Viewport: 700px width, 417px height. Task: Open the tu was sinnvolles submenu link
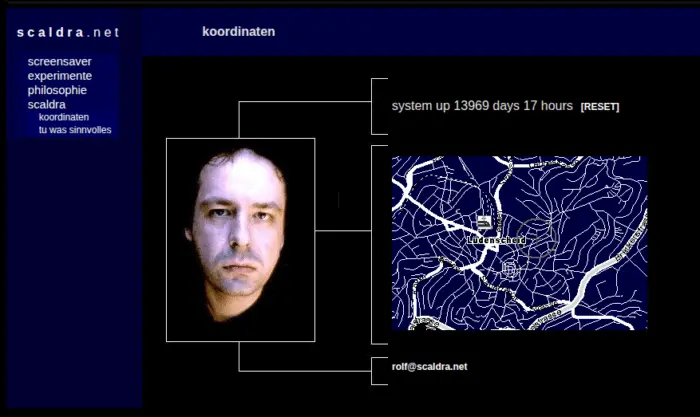point(75,130)
